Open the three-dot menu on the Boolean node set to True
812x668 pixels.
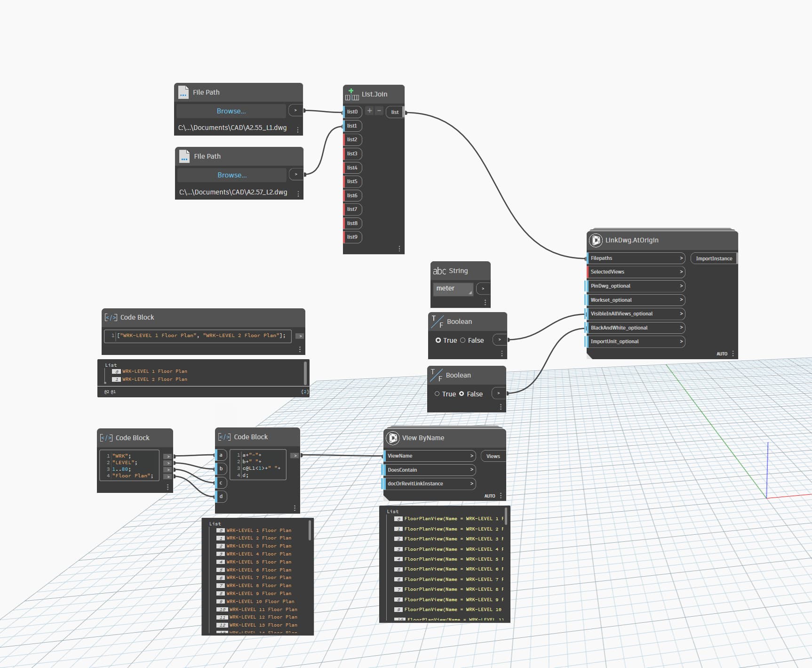502,354
